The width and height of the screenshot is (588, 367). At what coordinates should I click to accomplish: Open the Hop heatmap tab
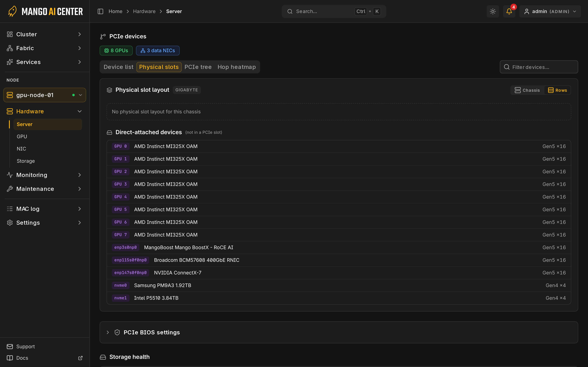tap(237, 67)
